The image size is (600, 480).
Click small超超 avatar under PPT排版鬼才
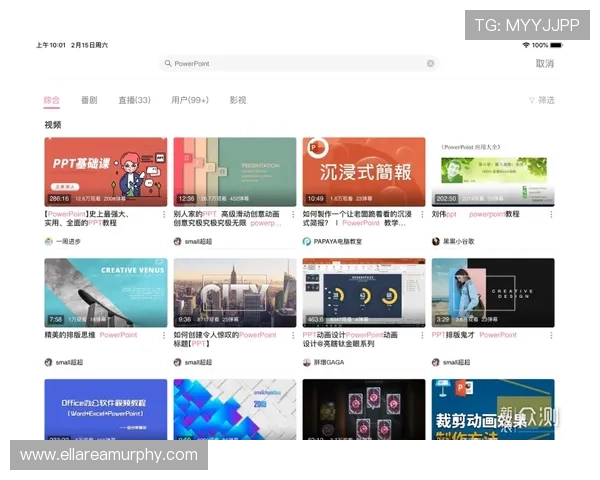[435, 362]
